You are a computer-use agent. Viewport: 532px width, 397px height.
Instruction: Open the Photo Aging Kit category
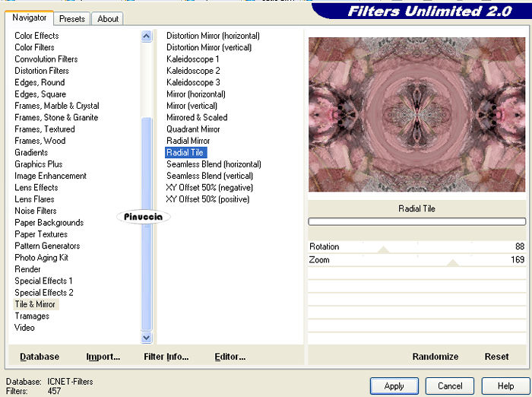tap(41, 257)
